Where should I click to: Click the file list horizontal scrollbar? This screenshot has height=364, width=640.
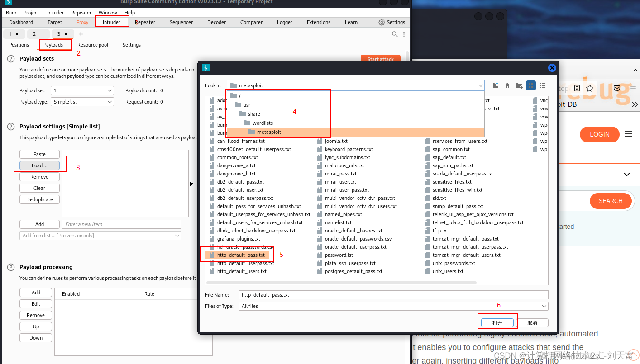(341, 282)
